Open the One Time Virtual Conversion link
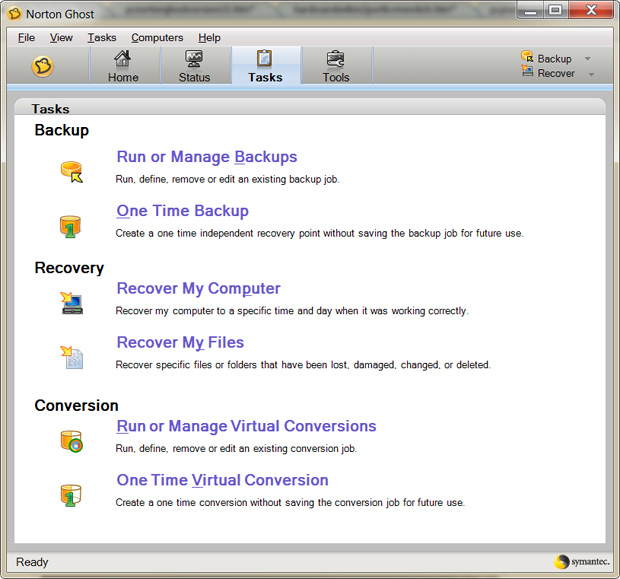Screen dimensions: 620x579 pyautogui.click(x=222, y=480)
